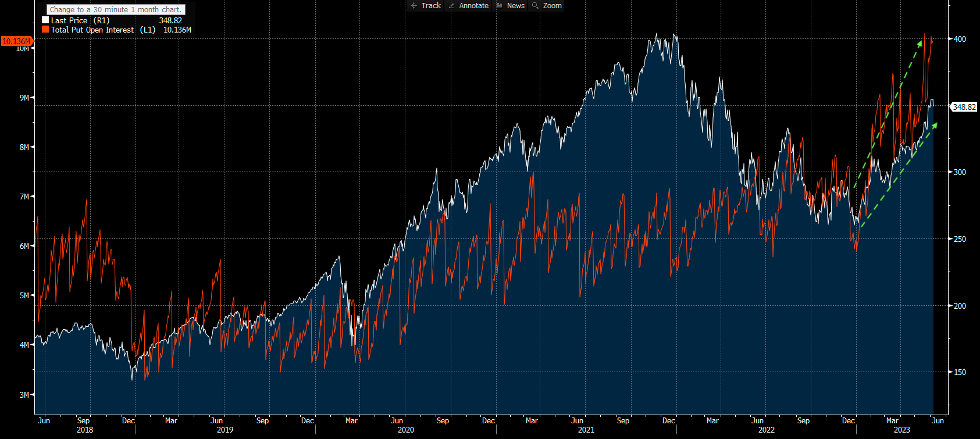The height and width of the screenshot is (439, 980).
Task: Select the Annotate toolbar label
Action: tap(473, 6)
